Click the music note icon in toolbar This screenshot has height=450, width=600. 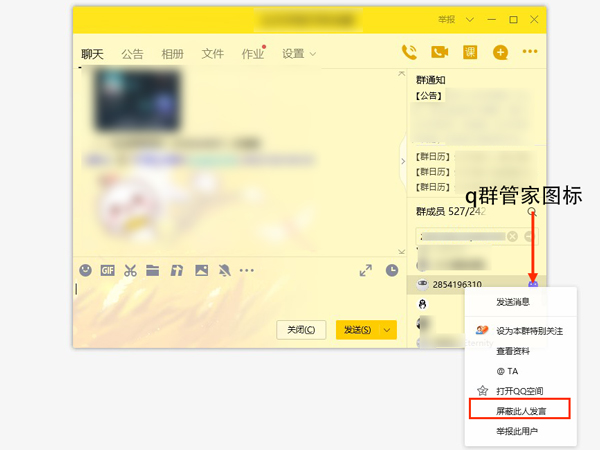[176, 270]
